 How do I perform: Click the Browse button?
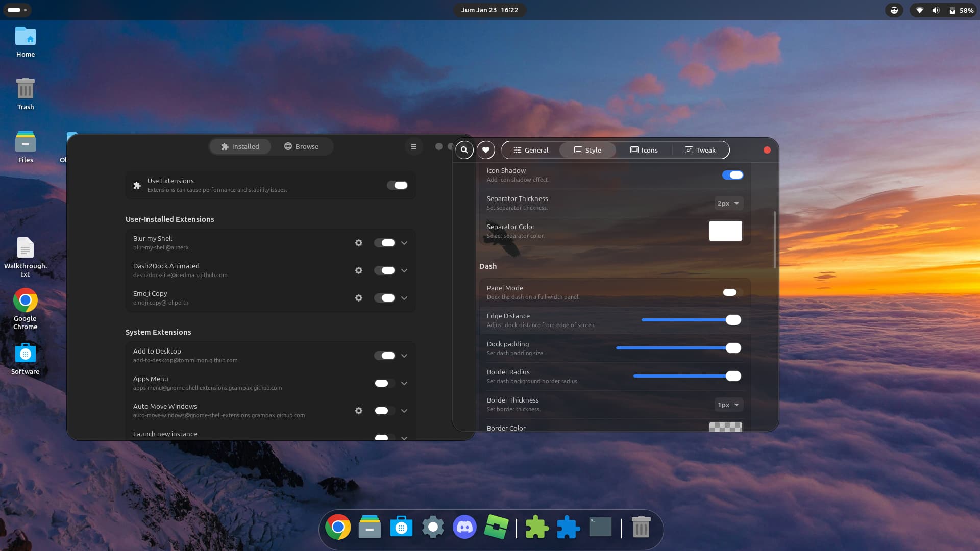click(x=302, y=146)
